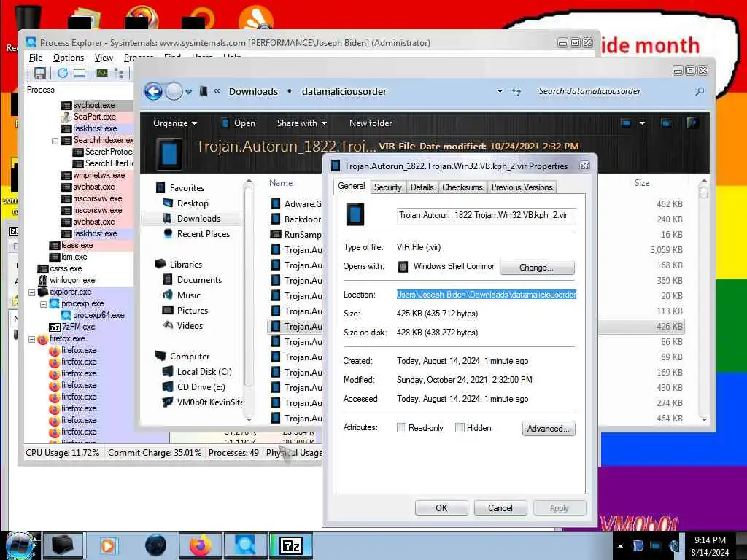Toggle the preview pane icon in Explorer
Screen dimensions: 747x560
[666, 122]
